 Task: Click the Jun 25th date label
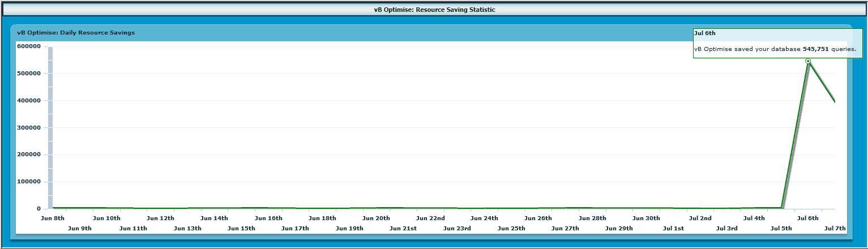pyautogui.click(x=511, y=229)
